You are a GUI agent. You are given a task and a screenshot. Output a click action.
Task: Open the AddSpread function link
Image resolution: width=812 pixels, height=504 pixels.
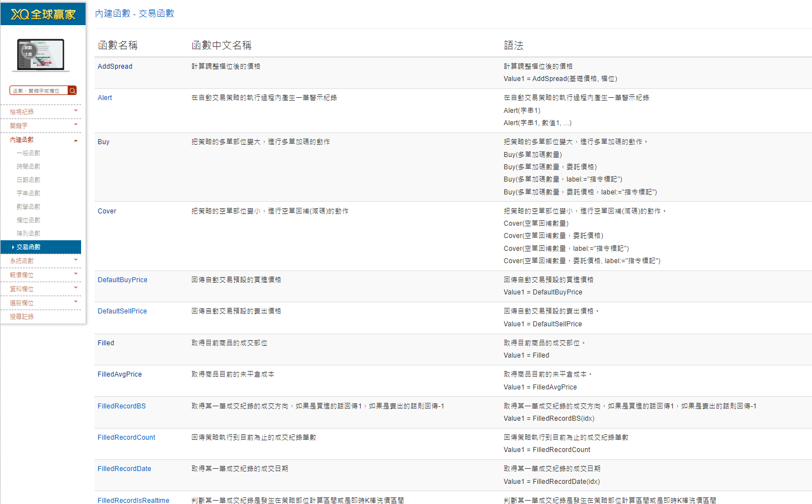coord(115,66)
